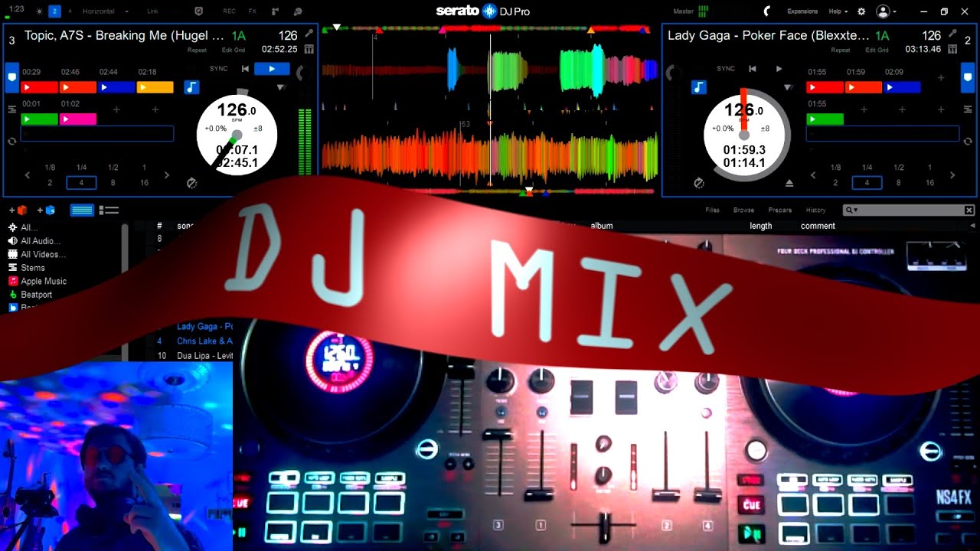Shift right deck loop sizes left arrow
The width and height of the screenshot is (980, 551).
click(x=813, y=175)
